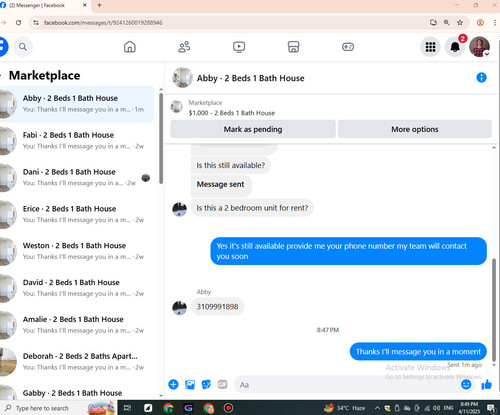Viewport: 500px width, 415px height.
Task: Select the Dani conversation
Action: coord(77,178)
